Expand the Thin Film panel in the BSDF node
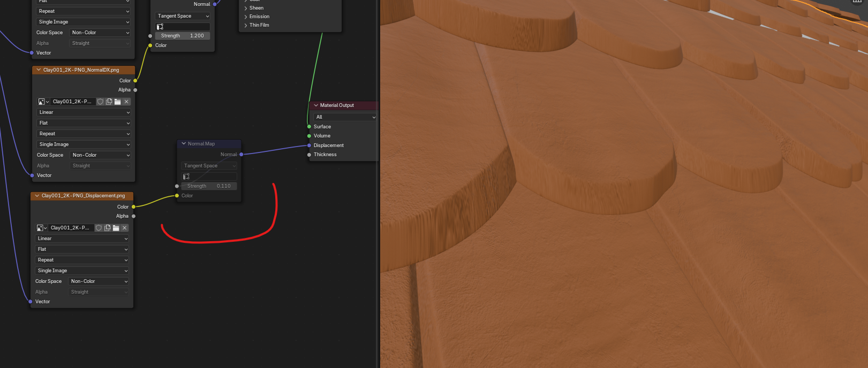This screenshot has height=368, width=868. coord(246,25)
